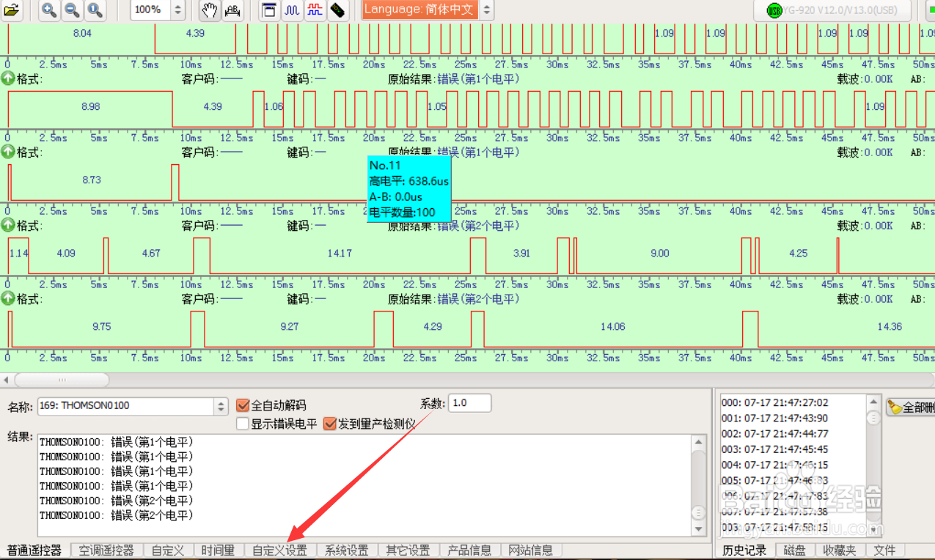
Task: Click the 8.04 waveform segment label
Action: tap(82, 34)
